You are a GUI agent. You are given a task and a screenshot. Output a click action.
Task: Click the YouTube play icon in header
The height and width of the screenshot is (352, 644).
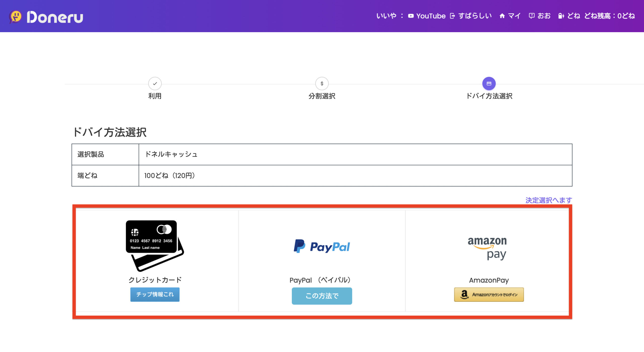coord(411,16)
